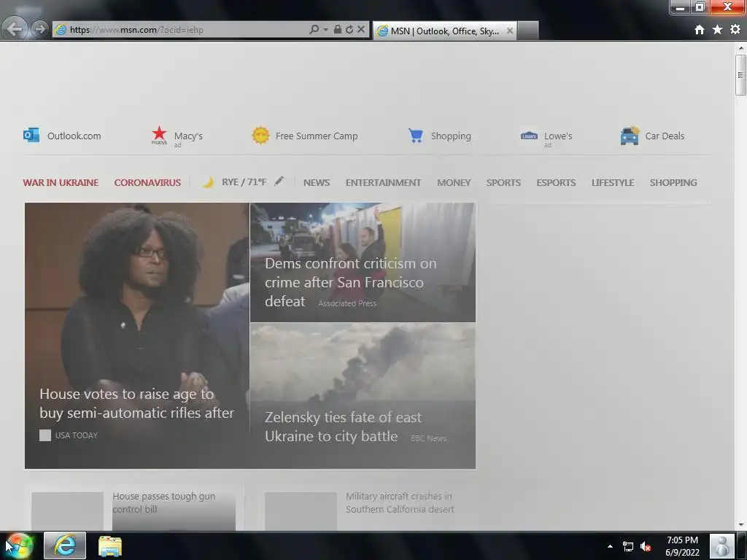
Task: Open the CORONAVIRUS section
Action: pyautogui.click(x=147, y=182)
